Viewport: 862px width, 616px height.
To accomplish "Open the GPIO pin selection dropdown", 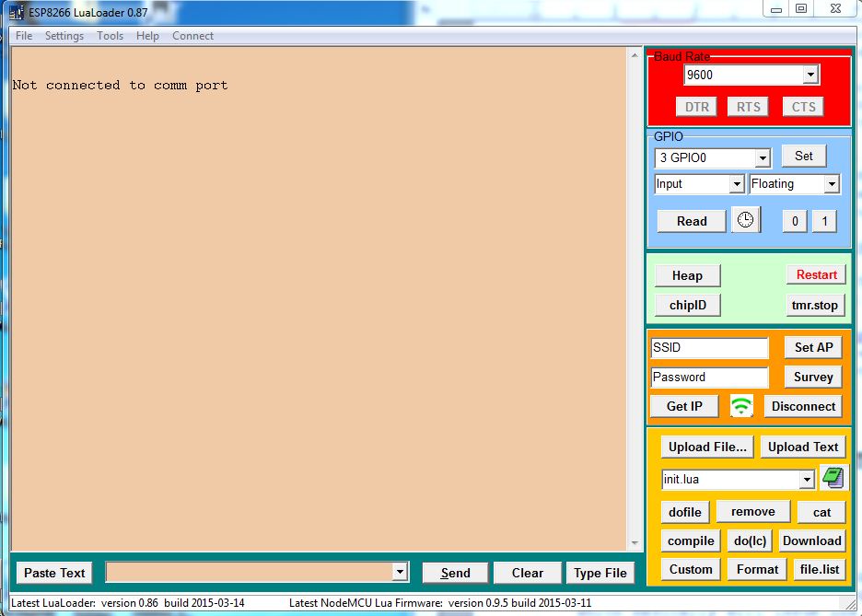I will tap(762, 158).
